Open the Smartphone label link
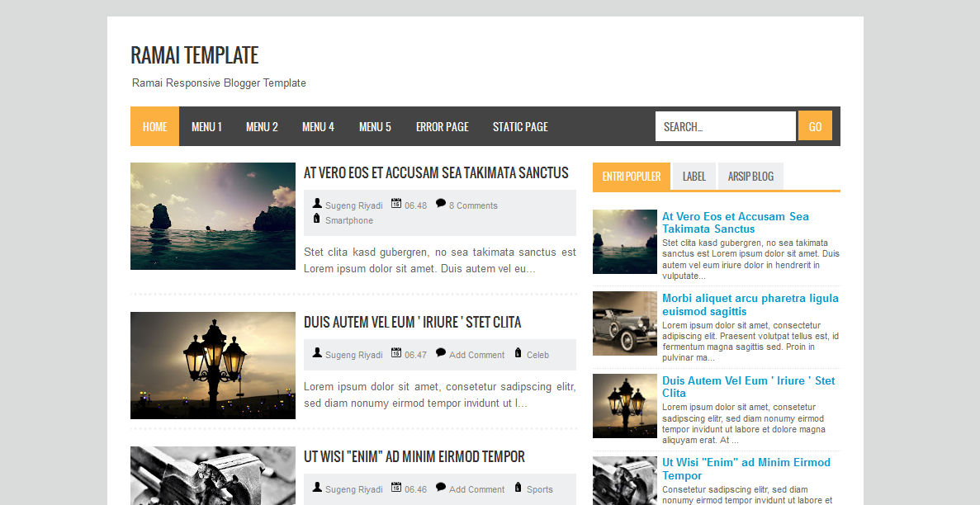This screenshot has height=505, width=980. click(348, 220)
